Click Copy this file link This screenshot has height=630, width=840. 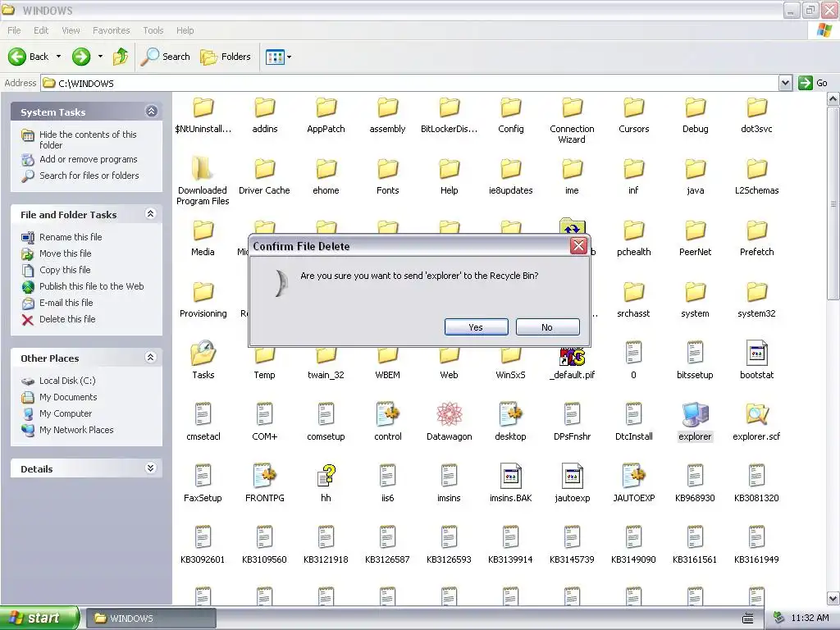pos(65,269)
